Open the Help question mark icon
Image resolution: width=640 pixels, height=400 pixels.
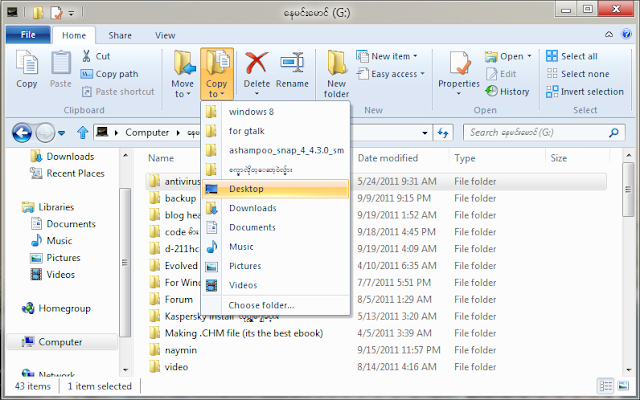coord(627,34)
